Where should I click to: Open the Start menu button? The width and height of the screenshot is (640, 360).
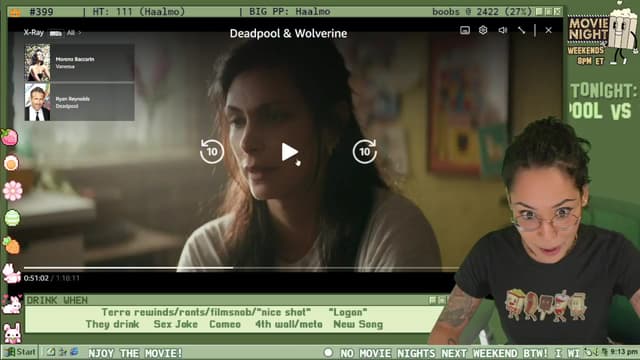[x=20, y=352]
